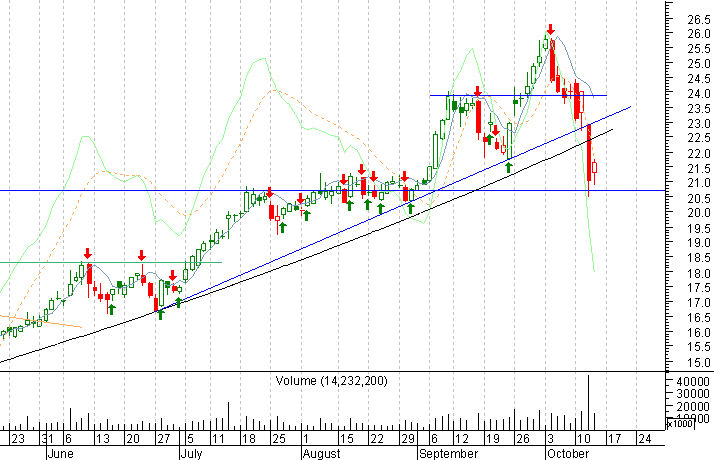Click the "15.0" price axis value
Image resolution: width=714 pixels, height=460 pixels.
[x=699, y=363]
